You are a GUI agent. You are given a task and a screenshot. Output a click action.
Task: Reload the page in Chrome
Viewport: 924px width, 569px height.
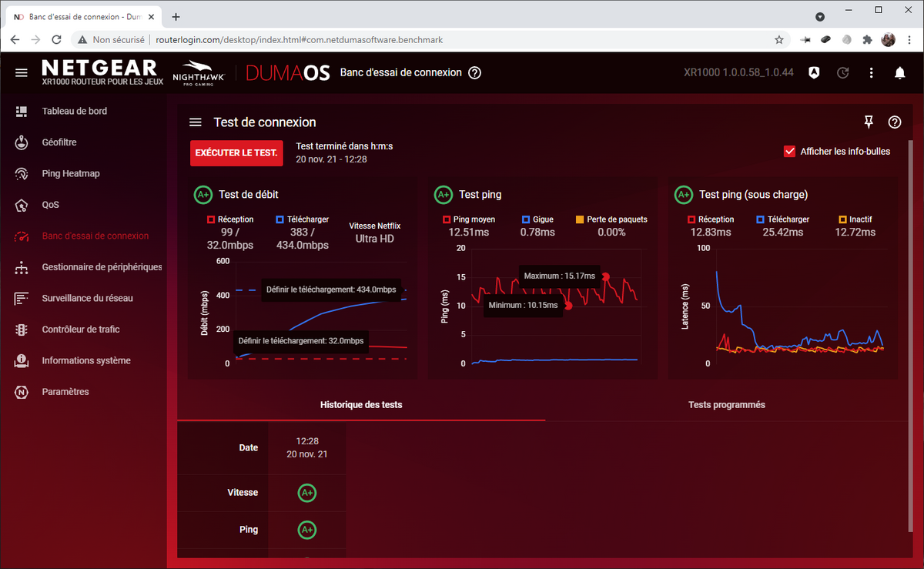(56, 39)
